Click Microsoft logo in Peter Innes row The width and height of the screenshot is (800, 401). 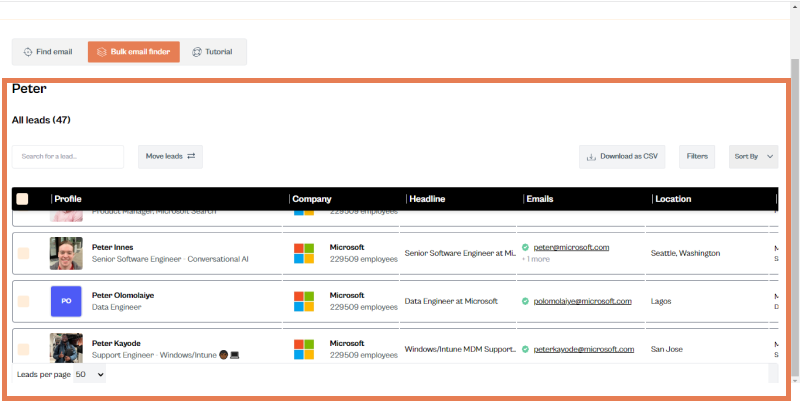pyautogui.click(x=304, y=254)
